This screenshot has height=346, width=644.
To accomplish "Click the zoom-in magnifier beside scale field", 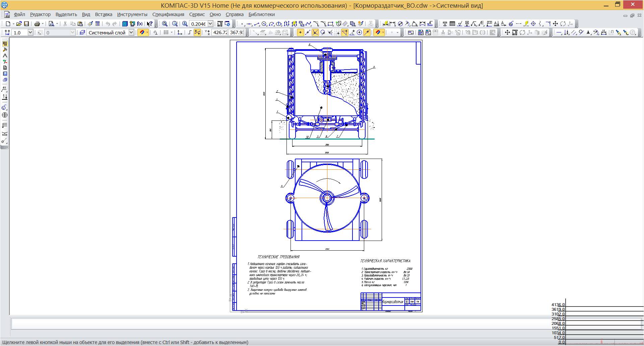I will point(185,24).
